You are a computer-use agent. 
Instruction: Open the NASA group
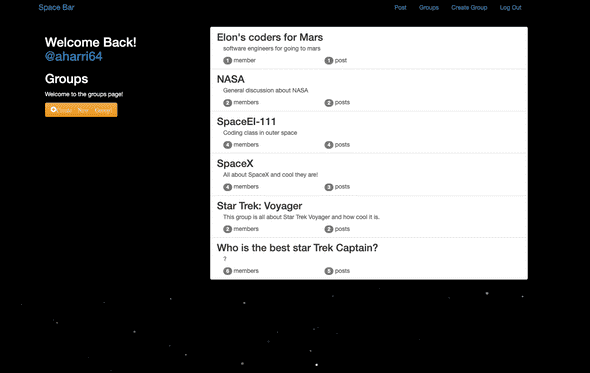231,79
